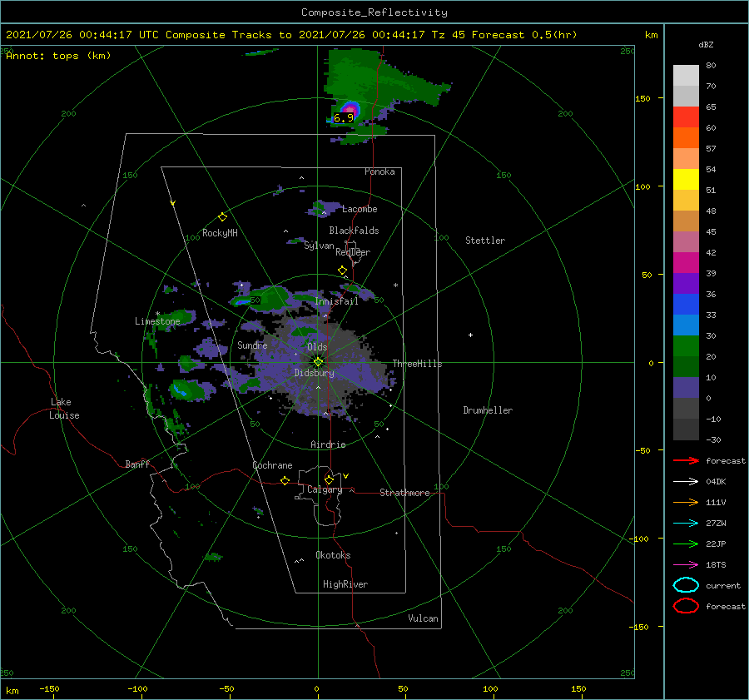Select the 'Annot: tops (km)' label
Viewport: 749px width, 700px height.
pos(58,56)
